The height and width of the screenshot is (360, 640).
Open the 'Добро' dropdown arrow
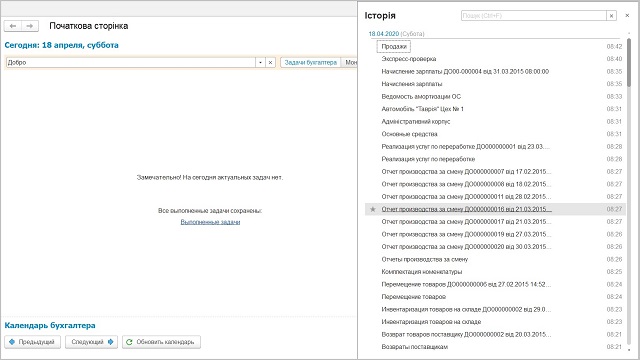pos(260,62)
